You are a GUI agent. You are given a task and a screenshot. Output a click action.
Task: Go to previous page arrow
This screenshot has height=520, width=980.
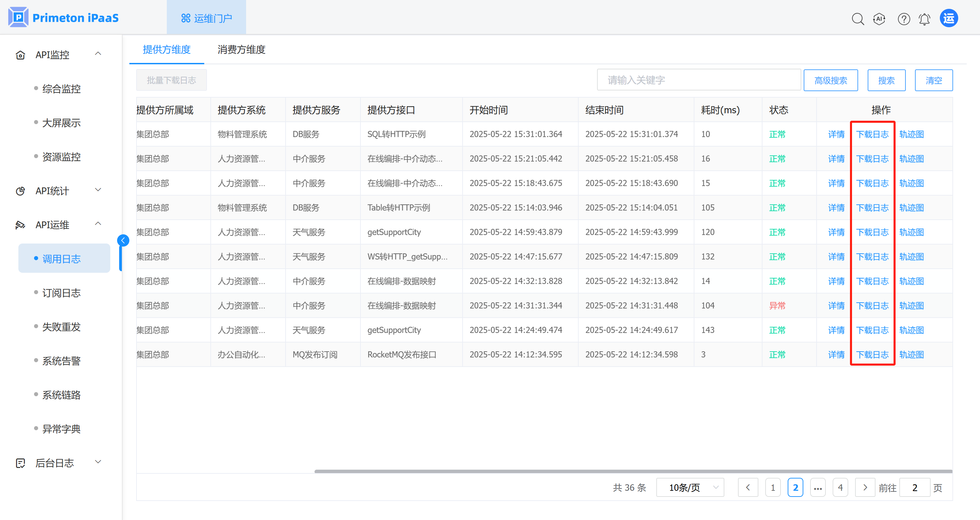748,487
